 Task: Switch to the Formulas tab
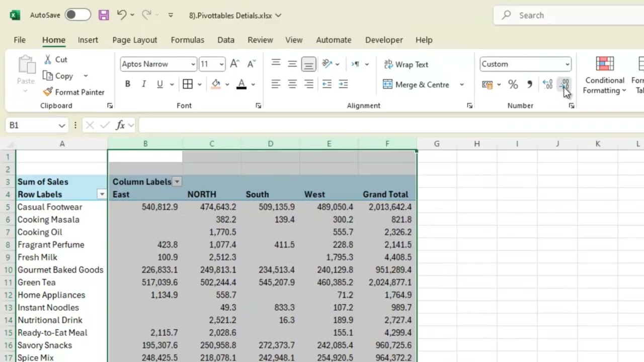click(x=188, y=40)
